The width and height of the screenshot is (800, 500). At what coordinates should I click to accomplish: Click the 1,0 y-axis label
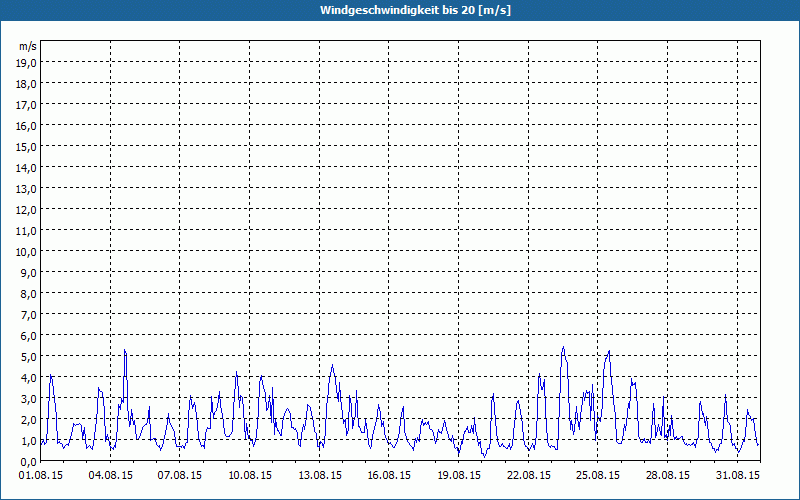[x=30, y=440]
